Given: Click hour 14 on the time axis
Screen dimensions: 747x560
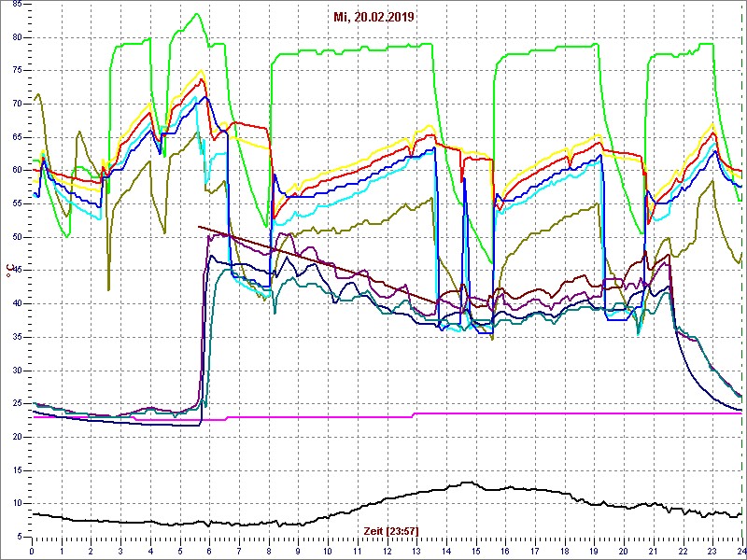Looking at the screenshot, I should [446, 551].
